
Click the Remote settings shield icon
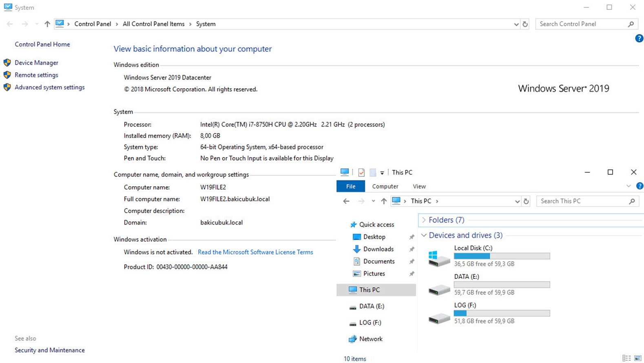click(7, 75)
